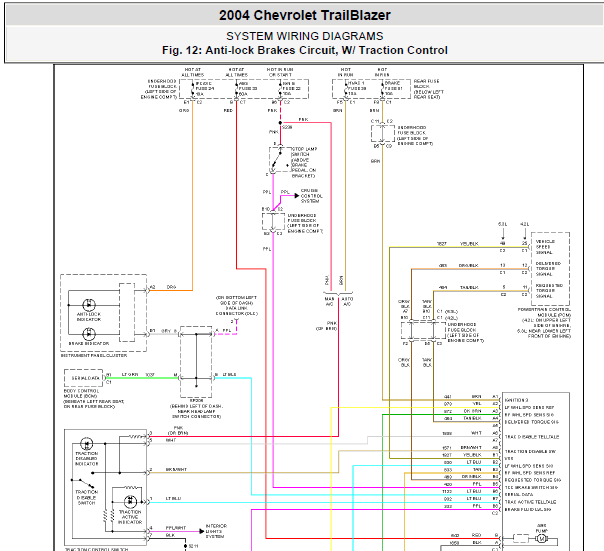
Task: Click the HOT IN RUN OR START label
Action: click(x=280, y=72)
